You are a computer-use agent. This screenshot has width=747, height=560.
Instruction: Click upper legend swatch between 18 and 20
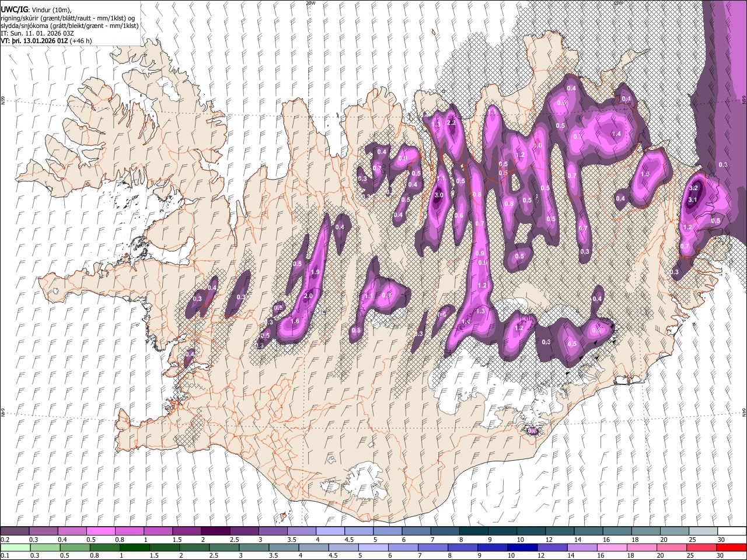click(x=645, y=531)
